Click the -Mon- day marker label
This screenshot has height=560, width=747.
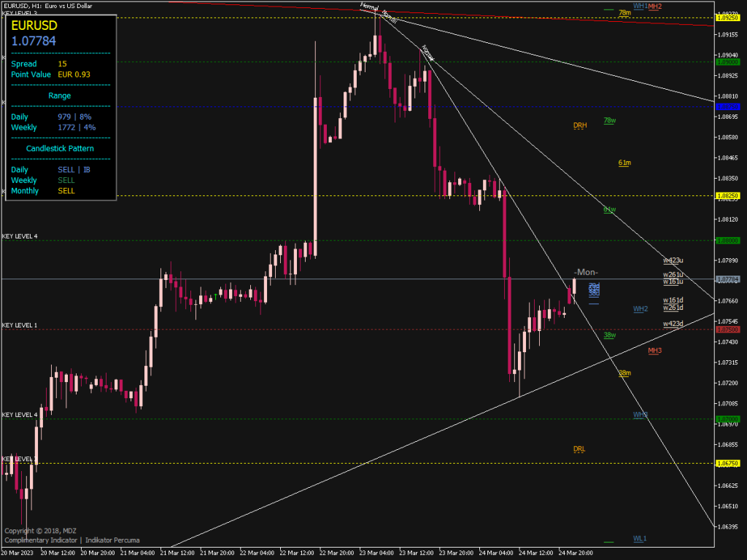586,273
